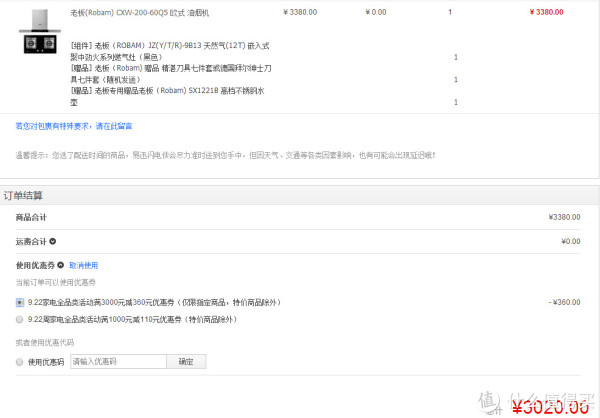The width and height of the screenshot is (600, 418).
Task: Click the -¥360.00 discount amount
Action: [x=564, y=302]
